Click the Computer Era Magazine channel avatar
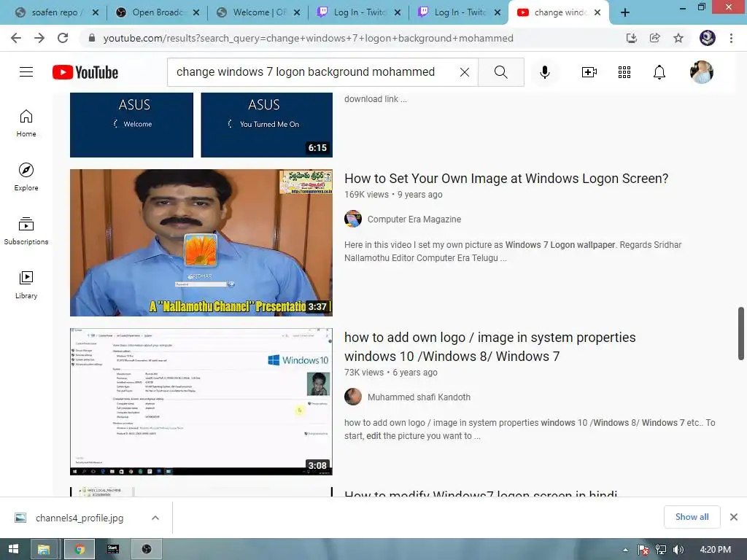The image size is (747, 560). 353,219
